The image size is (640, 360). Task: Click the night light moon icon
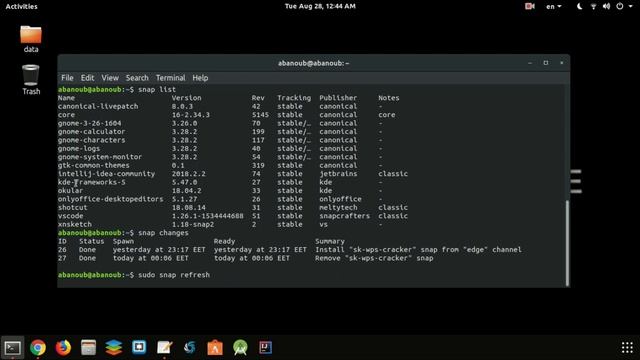579,6
